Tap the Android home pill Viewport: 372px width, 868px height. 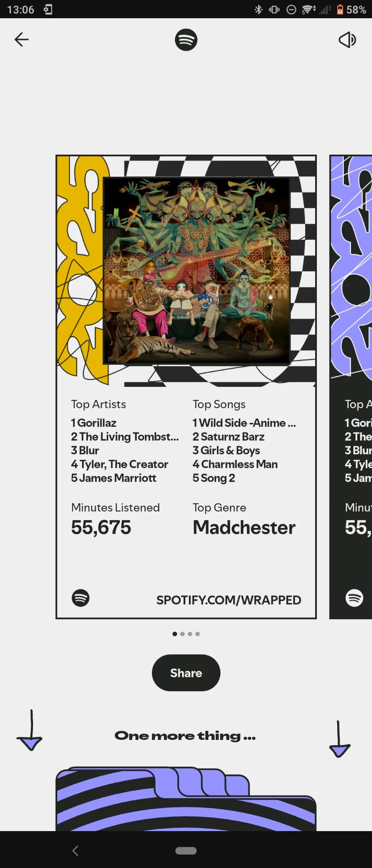(x=186, y=851)
